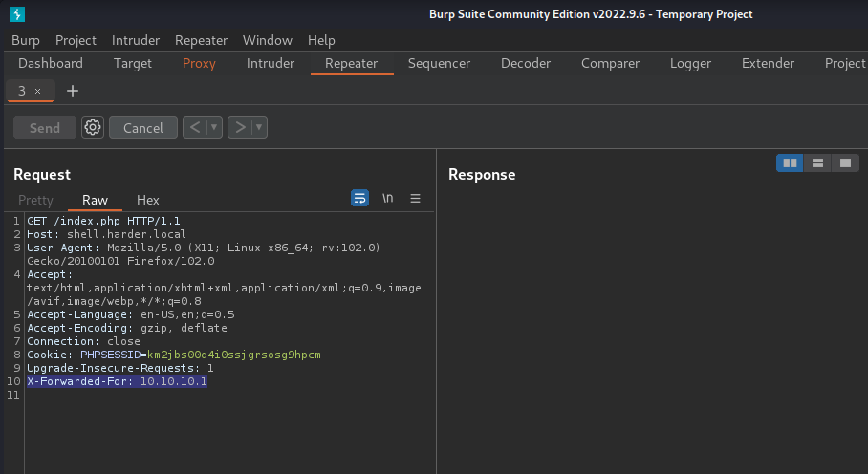Switch to the Intruder tool tab
Image resolution: width=868 pixels, height=474 pixels.
point(271,64)
